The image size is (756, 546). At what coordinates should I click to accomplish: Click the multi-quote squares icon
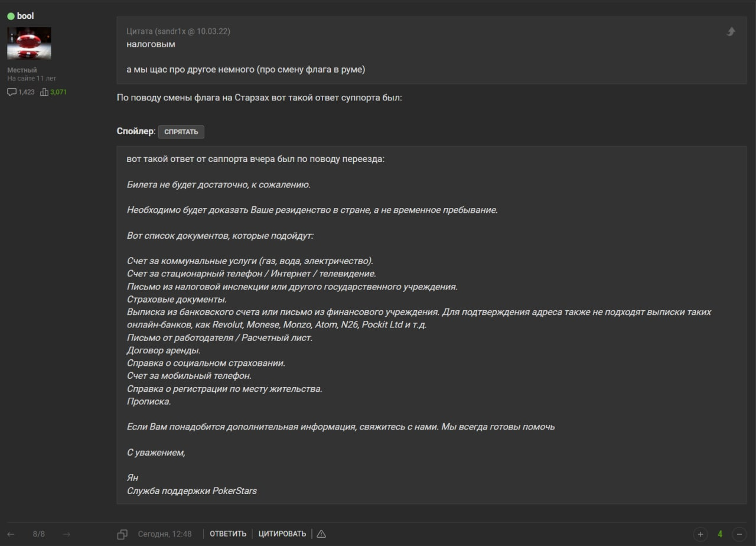122,534
